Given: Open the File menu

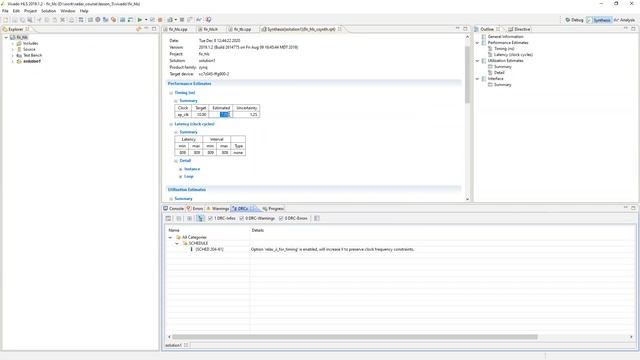Looking at the screenshot, I should (x=5, y=11).
